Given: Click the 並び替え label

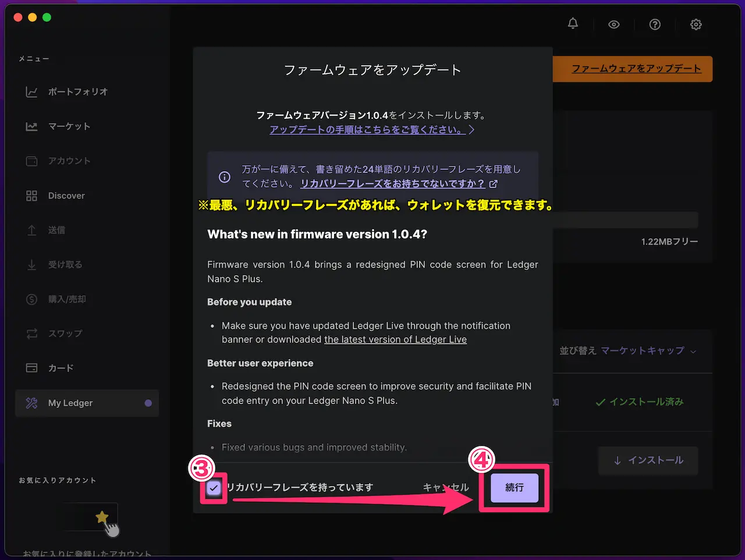Looking at the screenshot, I should pos(578,351).
